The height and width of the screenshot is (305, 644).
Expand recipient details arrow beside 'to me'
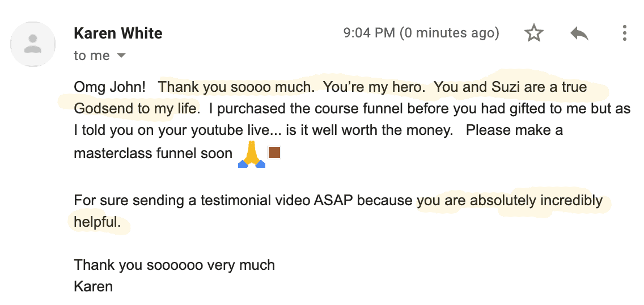coord(121,56)
